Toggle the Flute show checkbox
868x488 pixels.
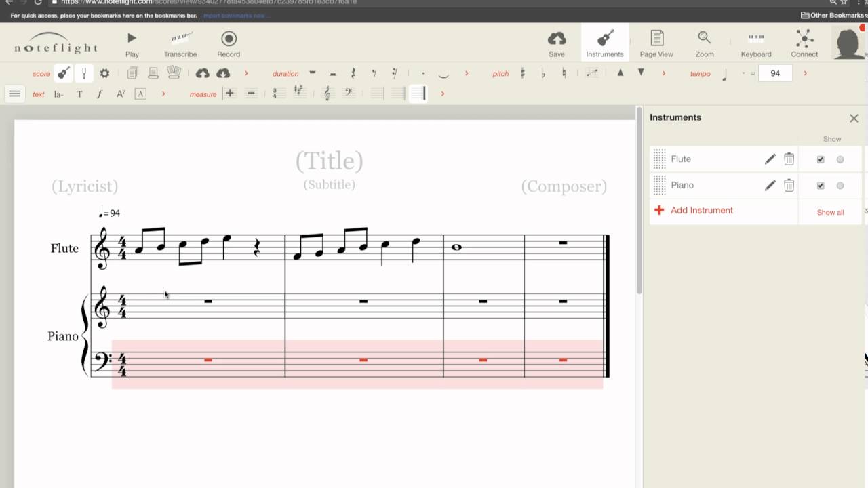tap(821, 160)
